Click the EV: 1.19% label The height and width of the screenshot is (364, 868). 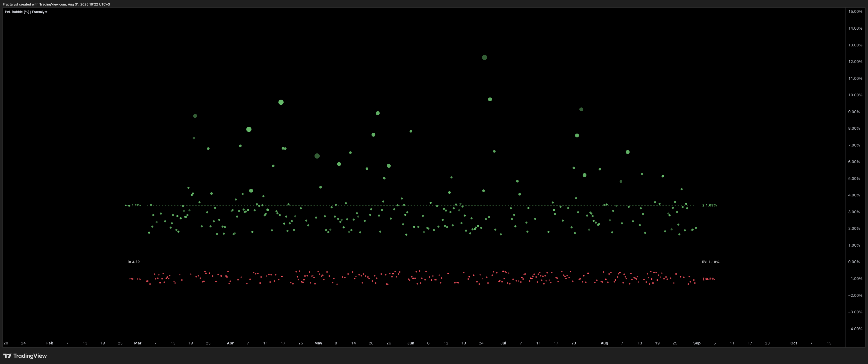point(711,262)
